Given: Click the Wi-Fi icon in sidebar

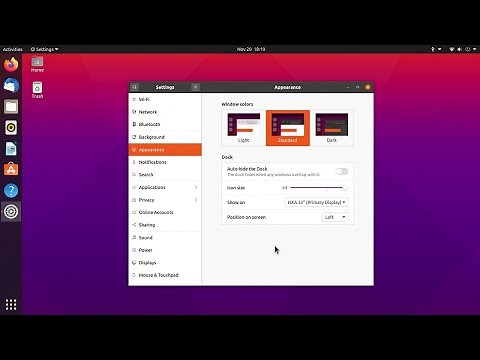Looking at the screenshot, I should pyautogui.click(x=134, y=99).
